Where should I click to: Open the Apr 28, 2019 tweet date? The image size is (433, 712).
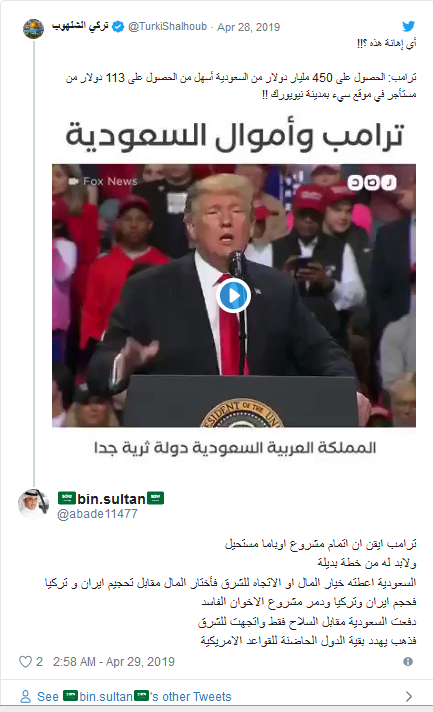(x=248, y=27)
